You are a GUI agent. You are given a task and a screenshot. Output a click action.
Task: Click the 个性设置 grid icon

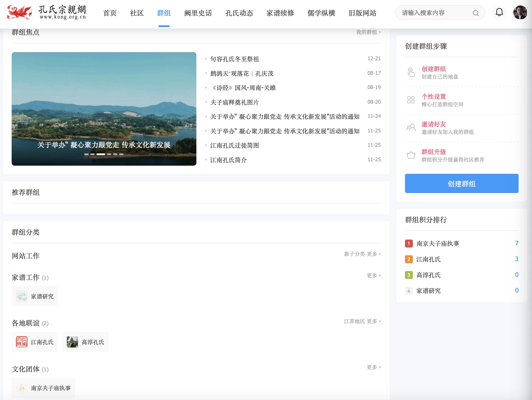pos(411,100)
